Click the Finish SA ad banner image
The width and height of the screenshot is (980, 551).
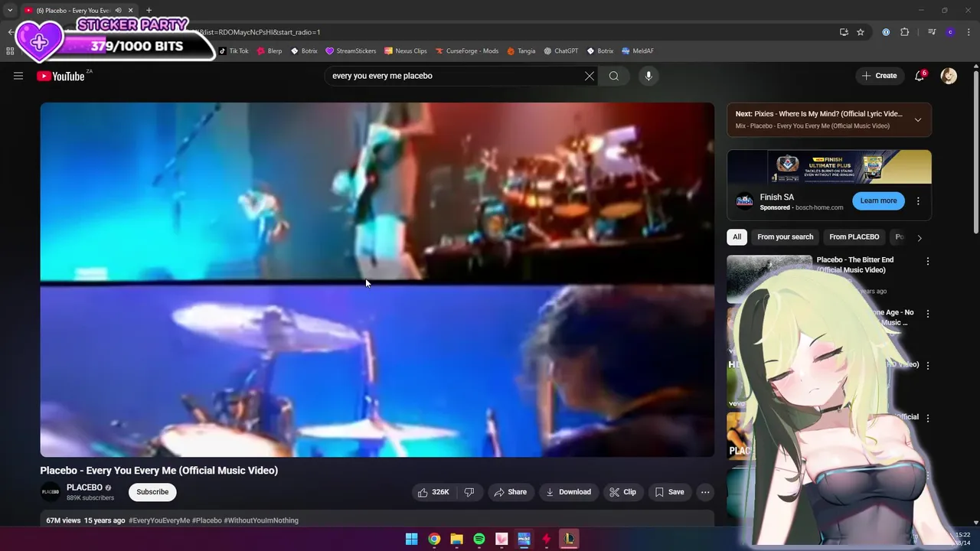pyautogui.click(x=829, y=167)
